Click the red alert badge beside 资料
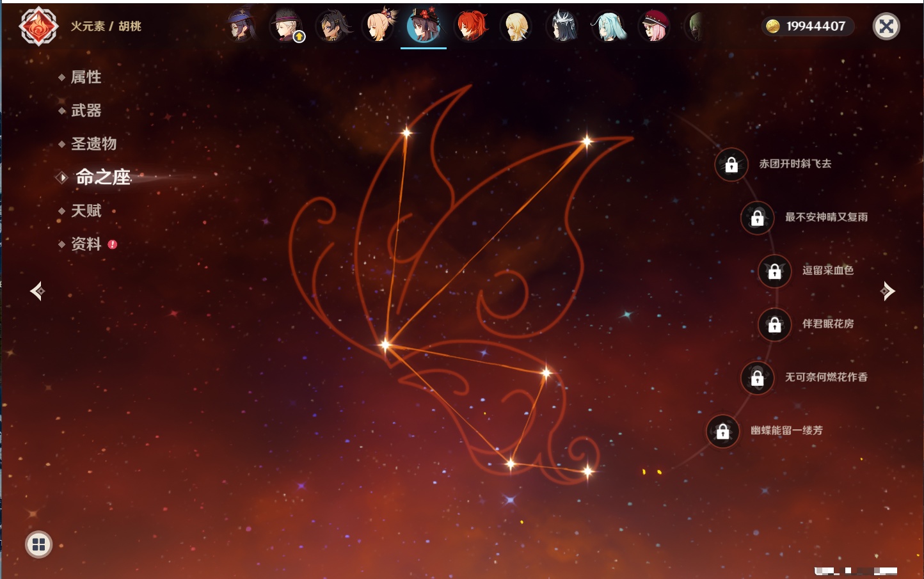Screen dimensions: 924x579 point(113,244)
